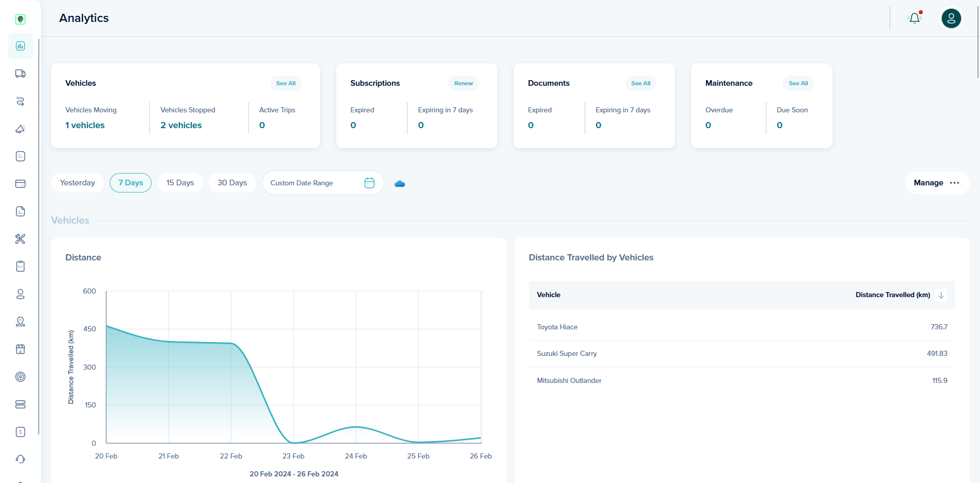Open Manage options menu
The height and width of the screenshot is (483, 980).
(937, 183)
